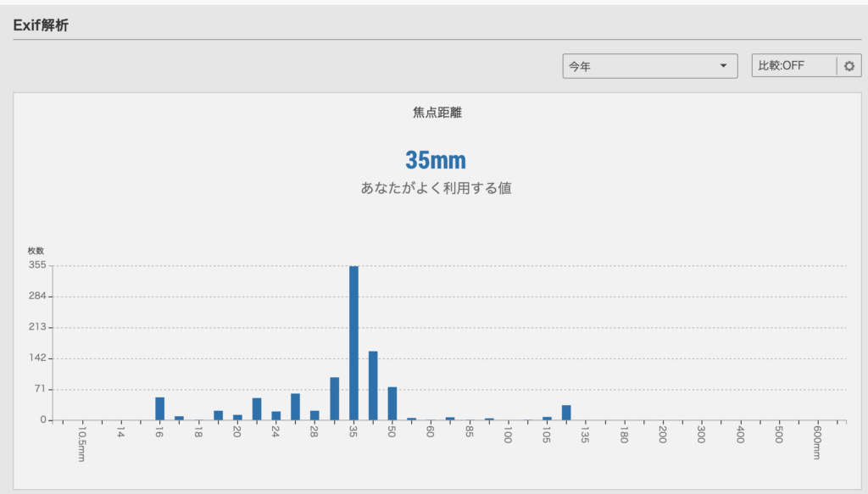Click the 600mm axis label
This screenshot has height=494, width=868.
click(x=817, y=442)
